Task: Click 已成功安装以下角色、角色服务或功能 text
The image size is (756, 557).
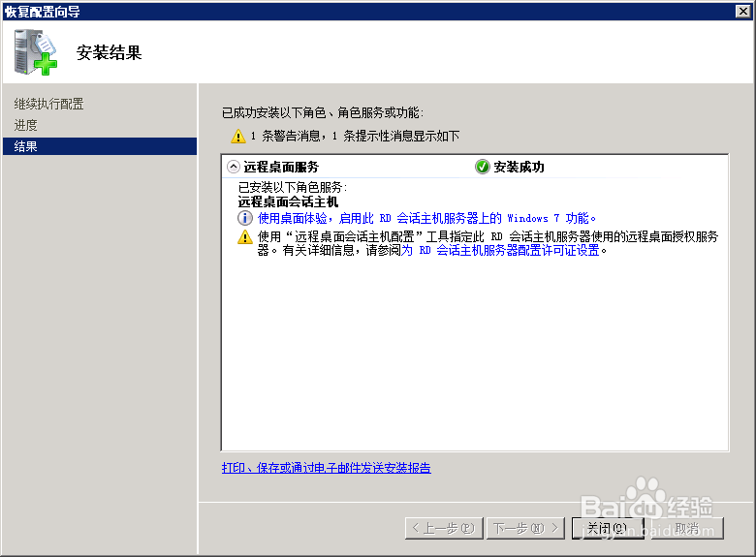Action: click(x=323, y=112)
